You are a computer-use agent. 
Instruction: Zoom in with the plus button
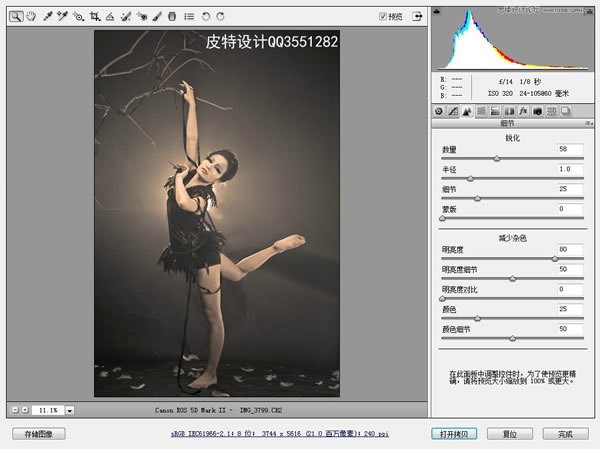point(25,410)
